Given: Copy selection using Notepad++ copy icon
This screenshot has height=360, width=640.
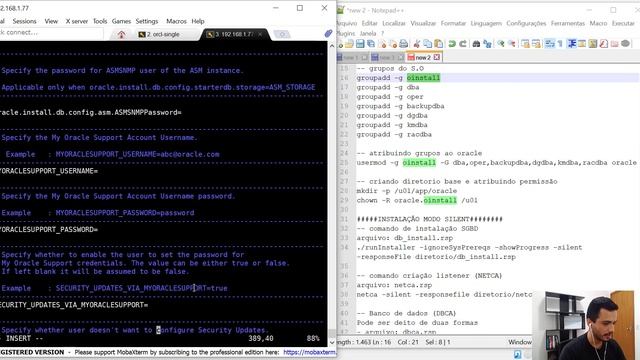Looking at the screenshot, I should click(427, 44).
